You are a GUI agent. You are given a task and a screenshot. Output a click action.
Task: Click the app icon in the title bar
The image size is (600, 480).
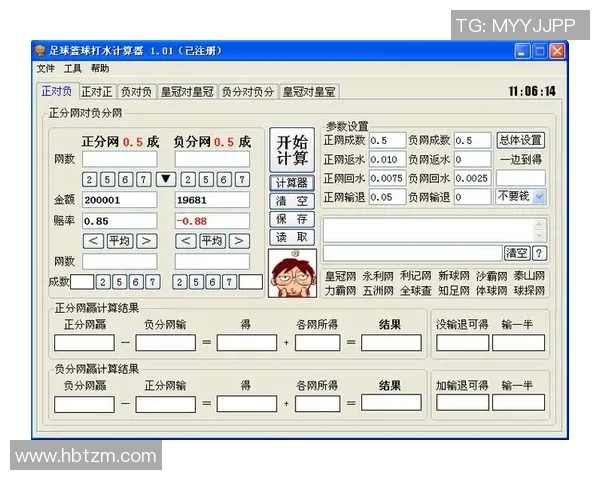click(x=40, y=51)
